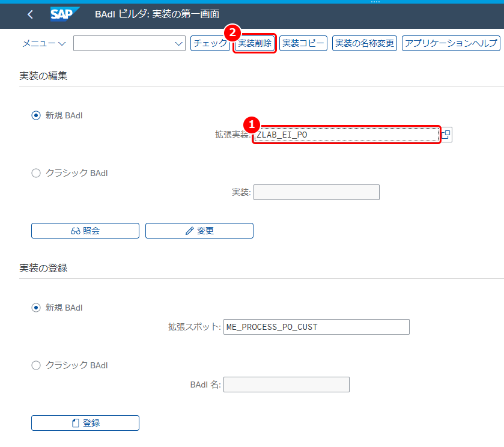Viewport: 504px width, 447px height.
Task: Click the 実装削除 button
Action: point(255,43)
